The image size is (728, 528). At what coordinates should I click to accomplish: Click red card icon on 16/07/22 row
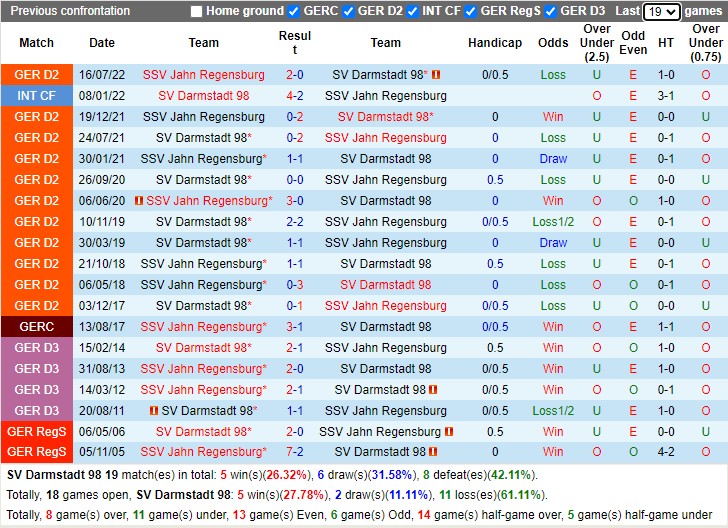coord(436,74)
